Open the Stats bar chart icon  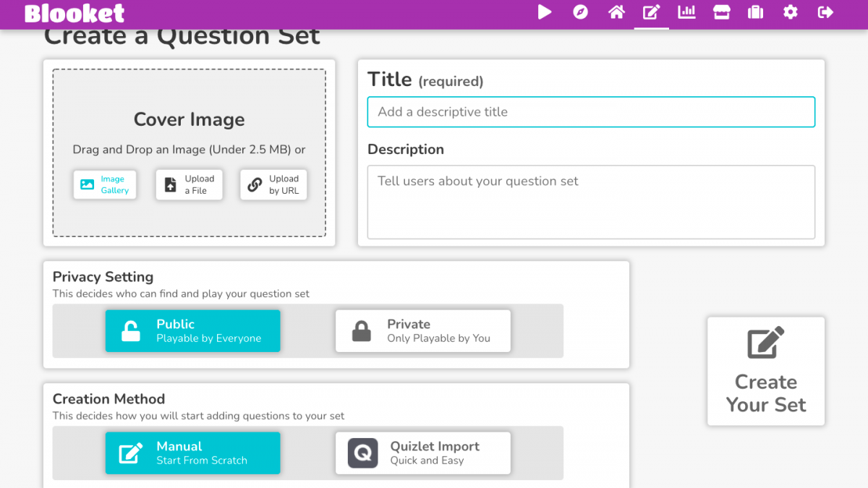(686, 12)
